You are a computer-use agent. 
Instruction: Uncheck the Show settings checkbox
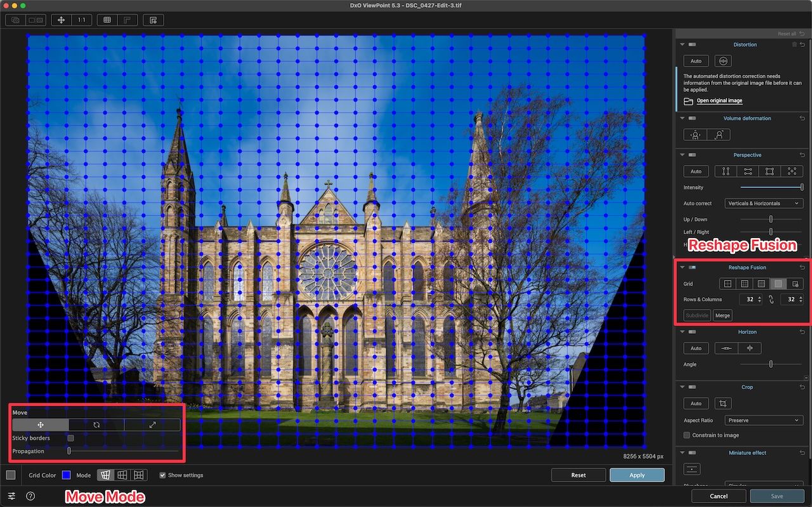163,475
